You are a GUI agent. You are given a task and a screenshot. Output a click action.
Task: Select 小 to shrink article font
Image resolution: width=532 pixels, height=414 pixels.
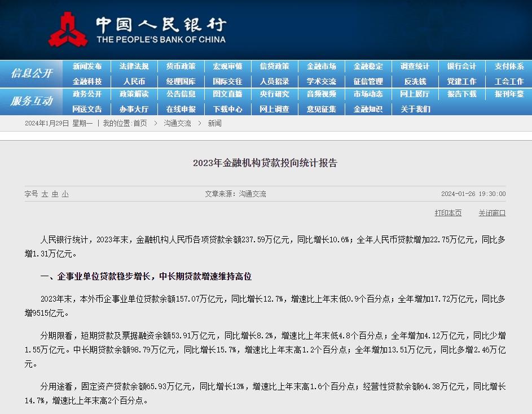[65, 194]
